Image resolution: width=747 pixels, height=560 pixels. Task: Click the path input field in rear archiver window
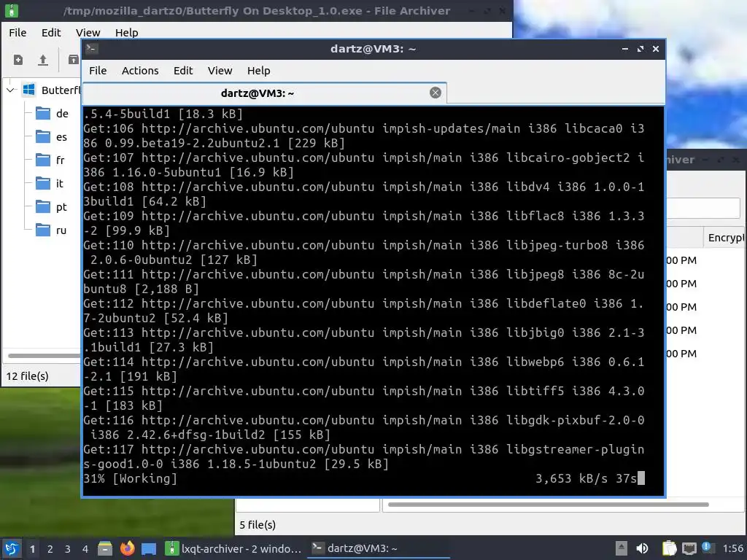tap(703, 208)
